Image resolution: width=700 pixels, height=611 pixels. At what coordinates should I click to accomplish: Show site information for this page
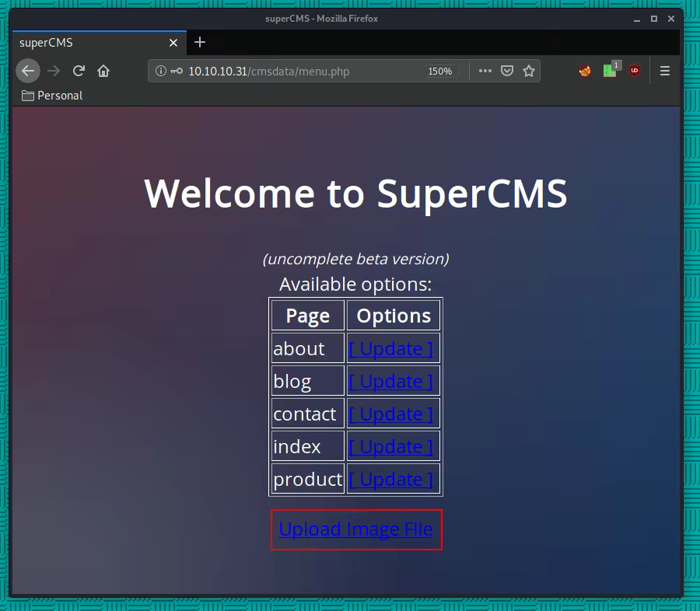[x=161, y=71]
